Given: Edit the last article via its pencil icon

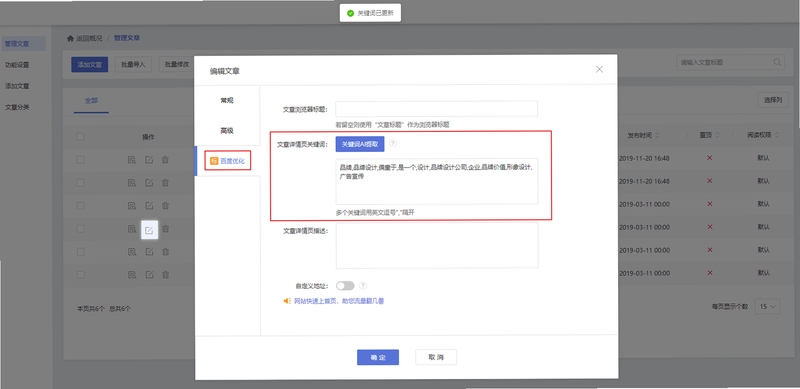Looking at the screenshot, I should tap(149, 275).
